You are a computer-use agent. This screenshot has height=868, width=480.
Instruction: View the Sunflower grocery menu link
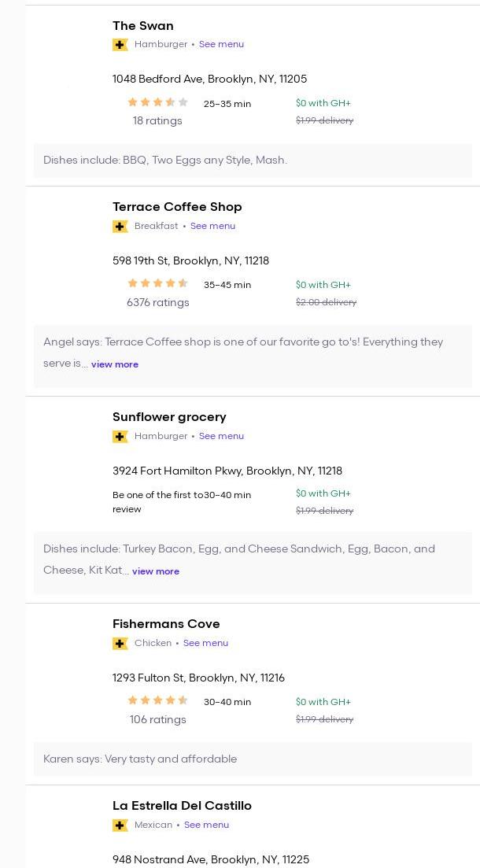(221, 437)
